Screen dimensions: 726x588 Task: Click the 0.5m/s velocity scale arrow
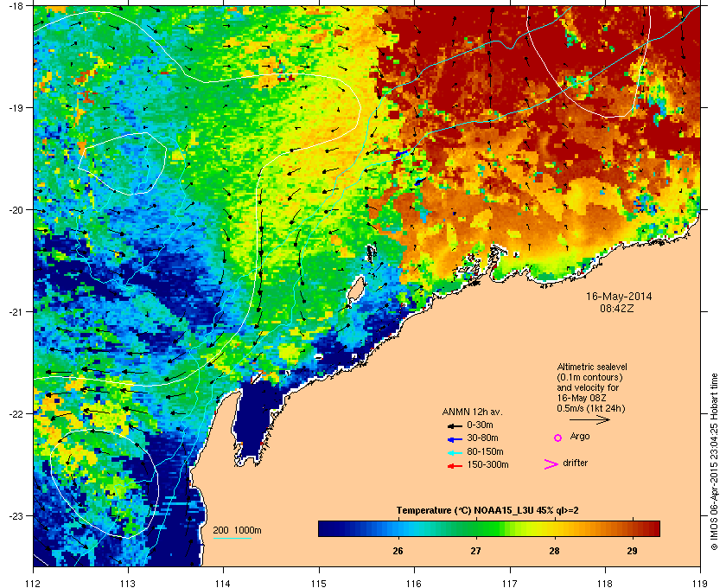(x=589, y=420)
